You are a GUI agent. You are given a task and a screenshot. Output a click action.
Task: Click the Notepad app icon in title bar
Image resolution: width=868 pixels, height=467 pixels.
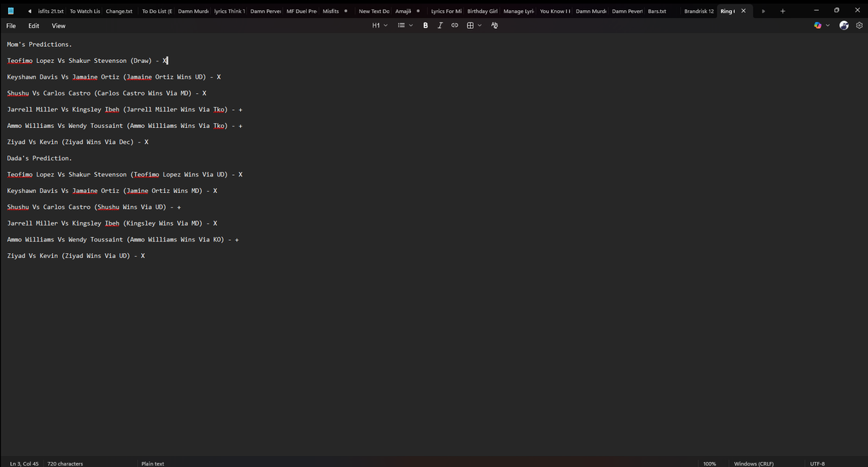[x=10, y=11]
